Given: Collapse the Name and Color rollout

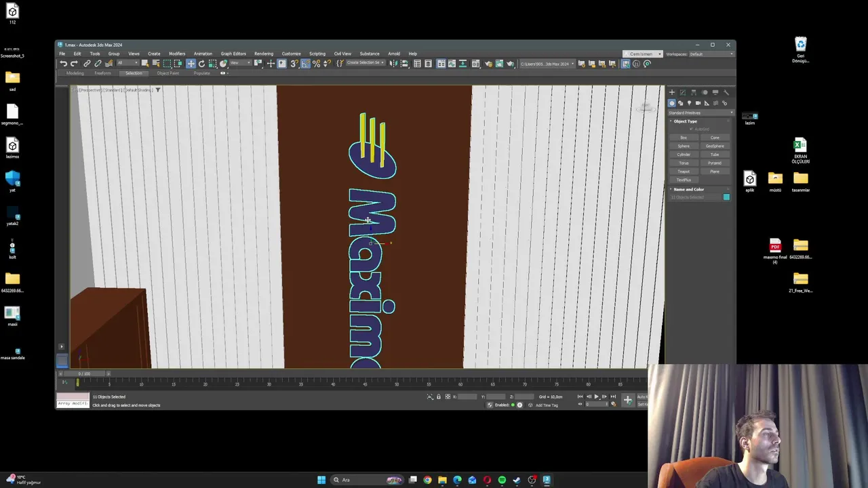Looking at the screenshot, I should [x=688, y=189].
